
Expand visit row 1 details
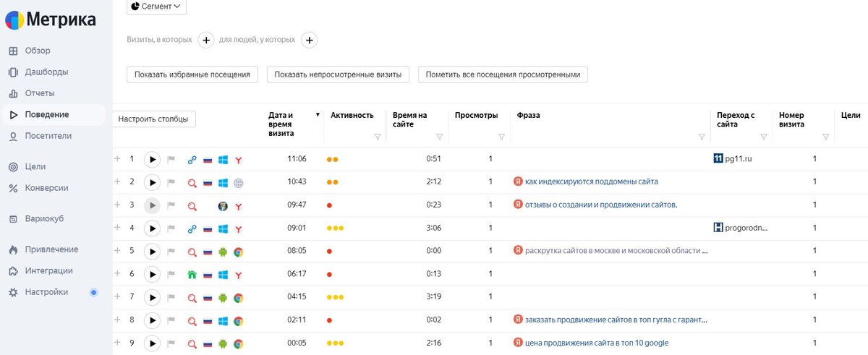[117, 159]
